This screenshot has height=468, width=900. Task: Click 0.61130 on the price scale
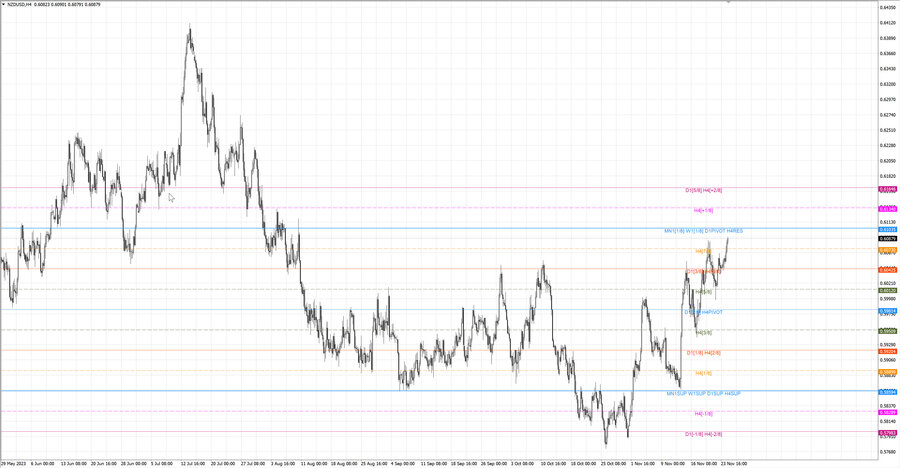[888, 222]
